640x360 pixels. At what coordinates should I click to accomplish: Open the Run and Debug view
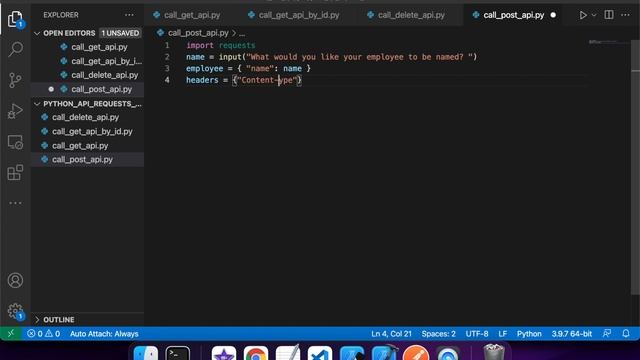coord(15,111)
